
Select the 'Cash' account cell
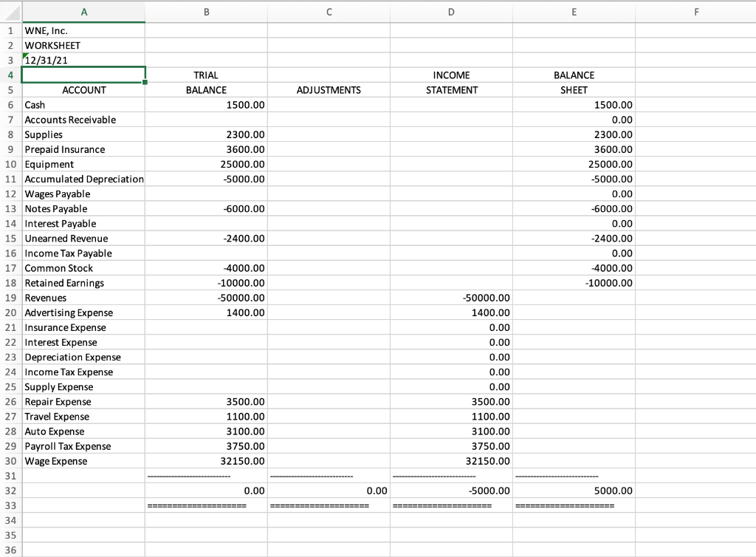pos(83,105)
